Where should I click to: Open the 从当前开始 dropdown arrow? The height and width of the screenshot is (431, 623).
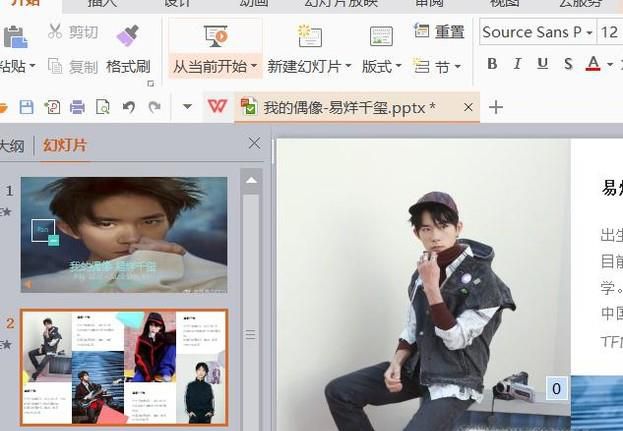[x=254, y=66]
